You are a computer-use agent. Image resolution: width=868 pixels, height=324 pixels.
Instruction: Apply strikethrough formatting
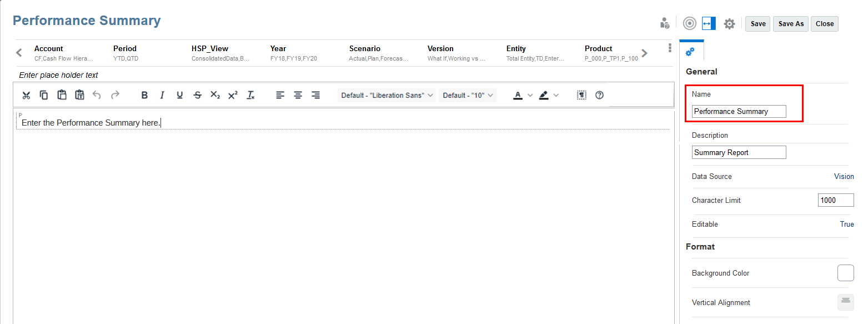pyautogui.click(x=198, y=95)
